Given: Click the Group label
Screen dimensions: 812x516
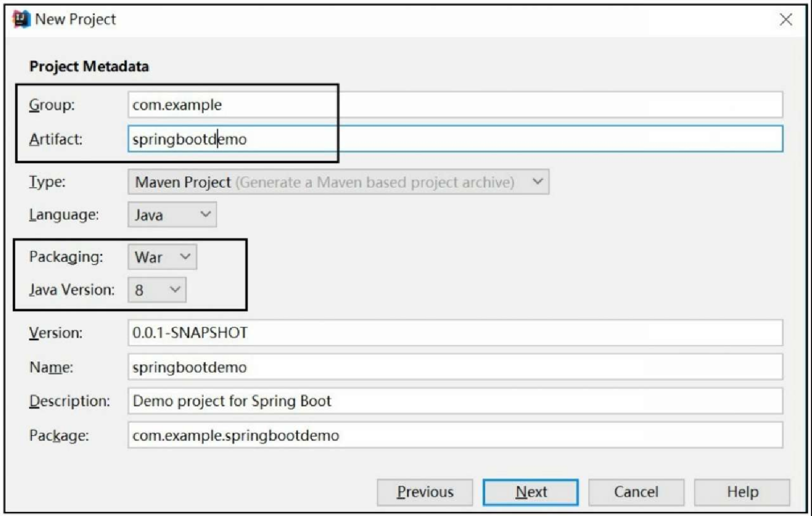Looking at the screenshot, I should 52,105.
